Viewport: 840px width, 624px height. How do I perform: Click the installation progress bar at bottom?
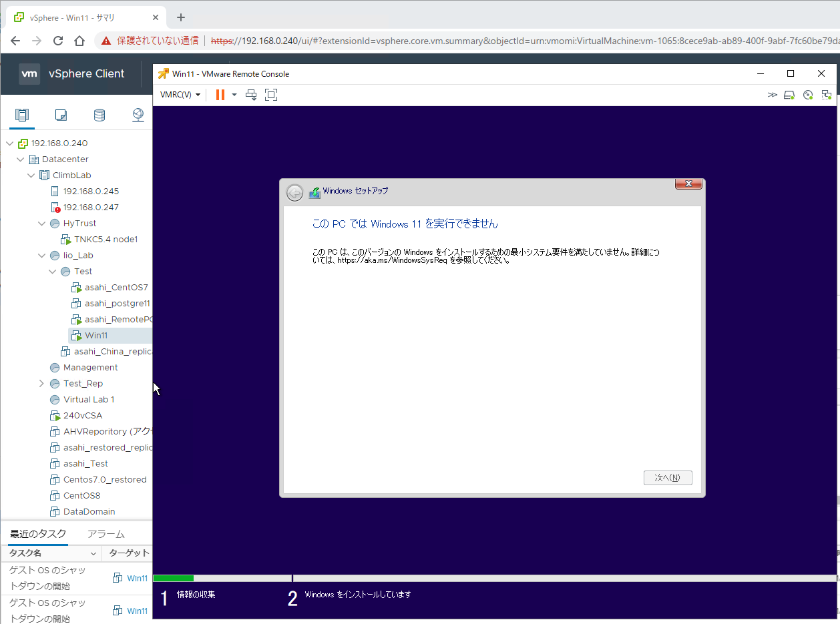tap(494, 578)
